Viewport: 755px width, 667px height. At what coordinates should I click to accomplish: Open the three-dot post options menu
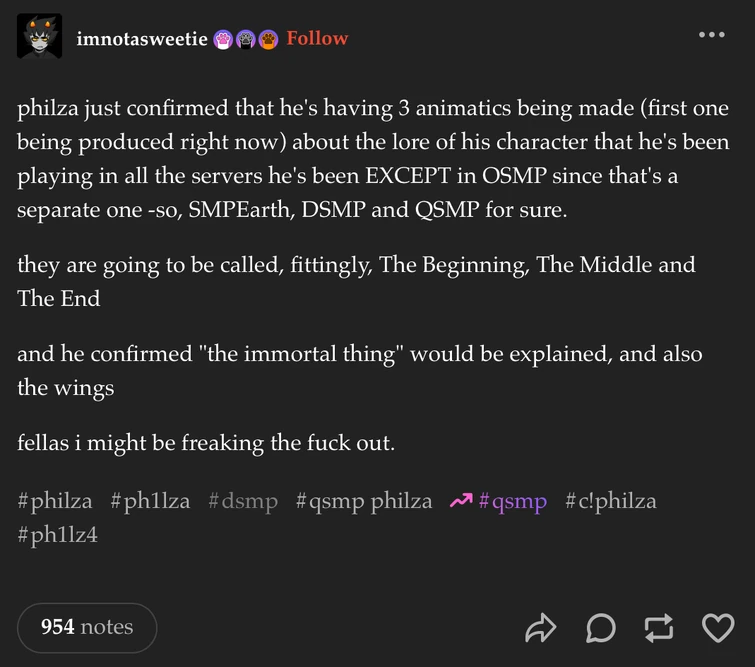click(711, 35)
